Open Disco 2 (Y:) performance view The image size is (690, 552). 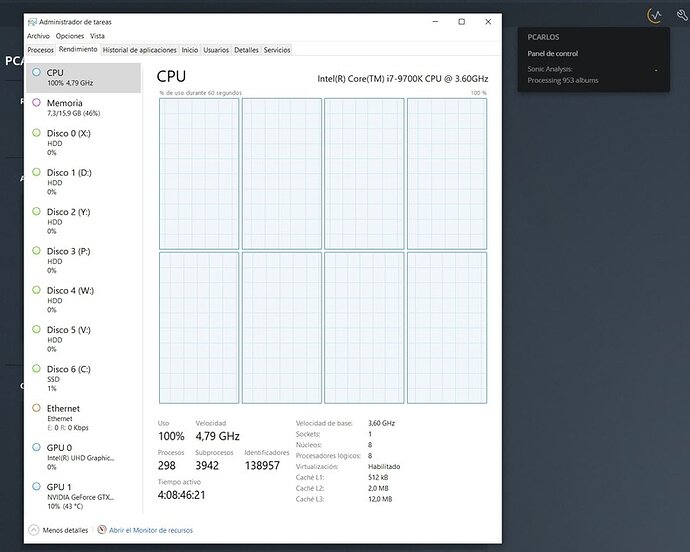tap(83, 221)
